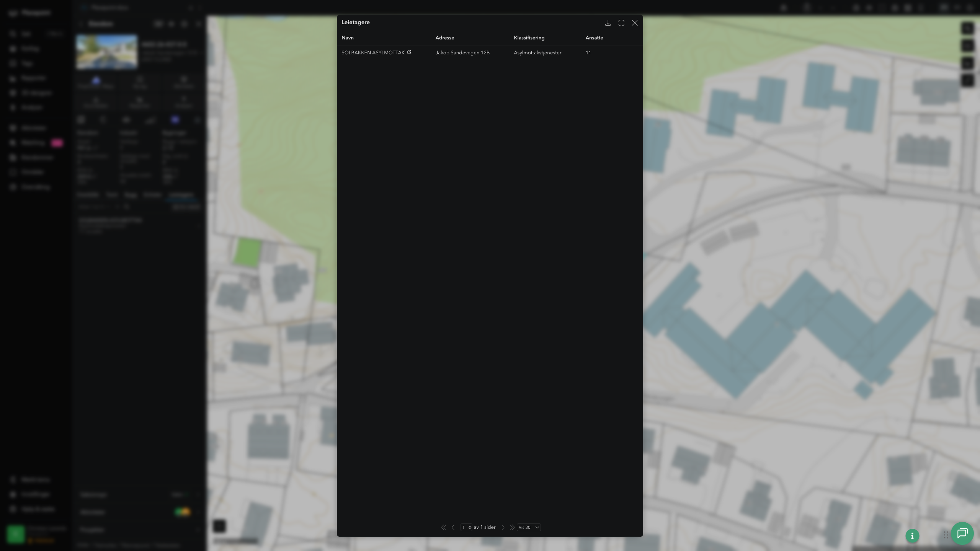The image size is (980, 551).
Task: Open the Vis 30 rows-per-page dropdown
Action: pos(529,527)
